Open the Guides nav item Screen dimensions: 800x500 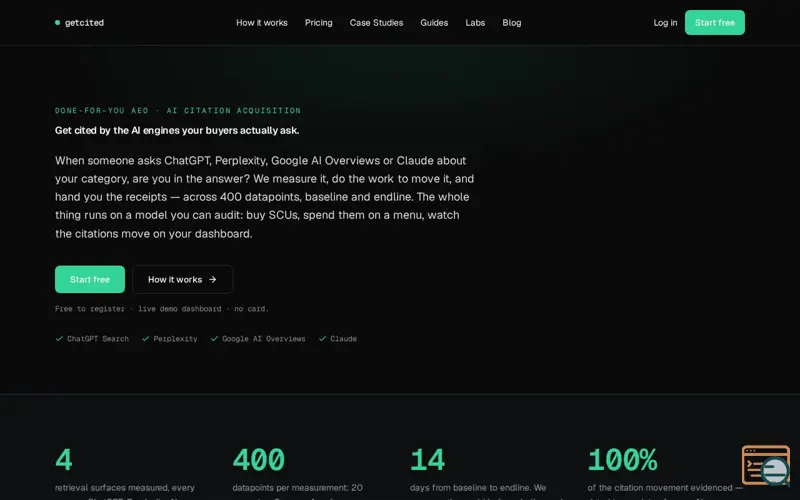pyautogui.click(x=434, y=22)
